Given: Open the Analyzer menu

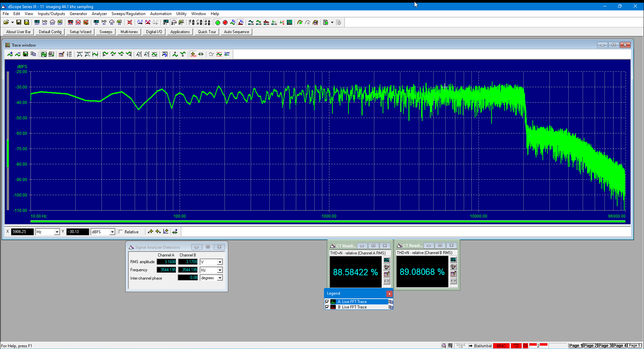Looking at the screenshot, I should [x=99, y=14].
